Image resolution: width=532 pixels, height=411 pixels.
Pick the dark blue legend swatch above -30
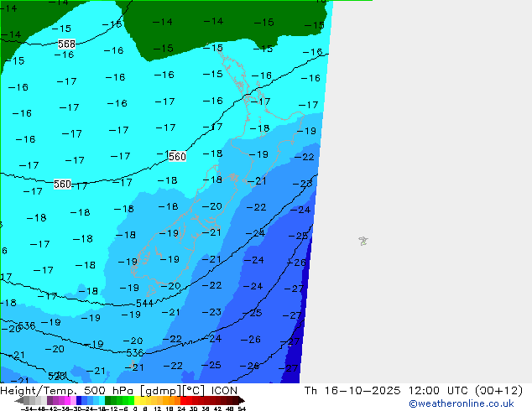tap(79, 401)
